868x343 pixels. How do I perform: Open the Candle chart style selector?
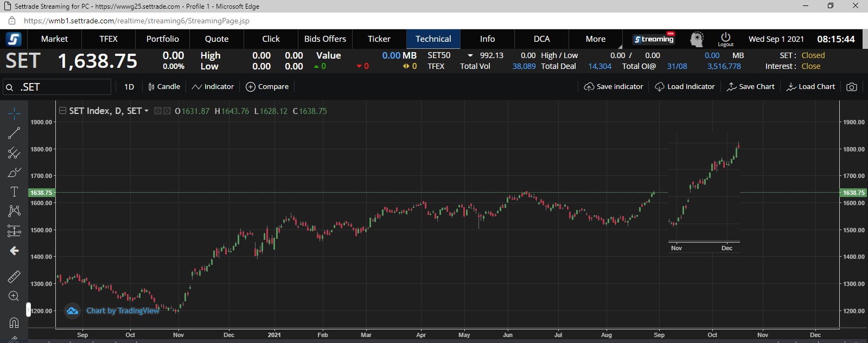pos(164,87)
